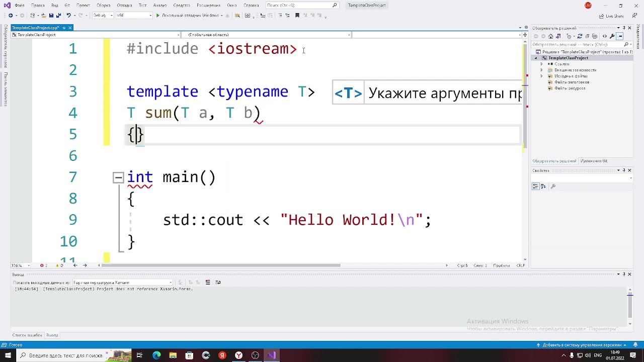Click the Live Share button label
The width and height of the screenshot is (644, 362).
[615, 16]
